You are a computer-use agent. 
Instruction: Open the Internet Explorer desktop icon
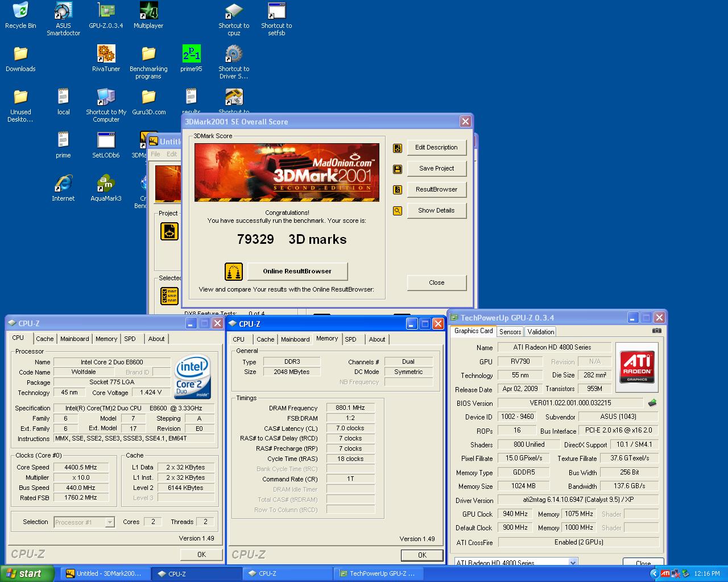(x=63, y=188)
